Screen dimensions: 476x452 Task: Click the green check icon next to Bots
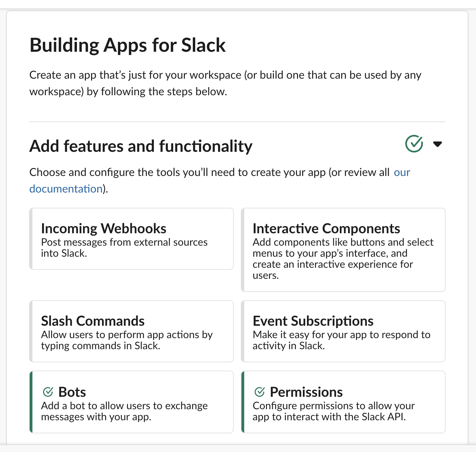coord(48,392)
